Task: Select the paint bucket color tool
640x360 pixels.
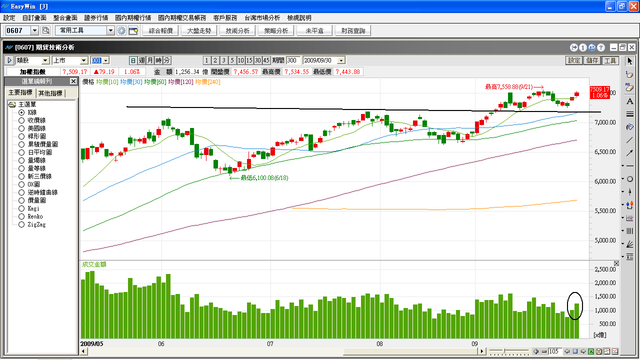Action: [x=629, y=127]
